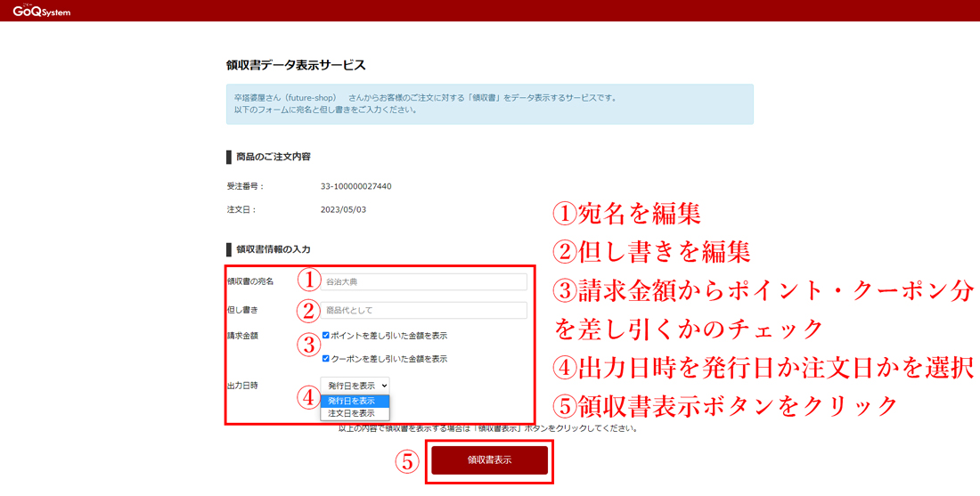Toggle the クーポンを差し引いた金額を表示 checkbox
Image resolution: width=980 pixels, height=496 pixels.
pyautogui.click(x=325, y=359)
